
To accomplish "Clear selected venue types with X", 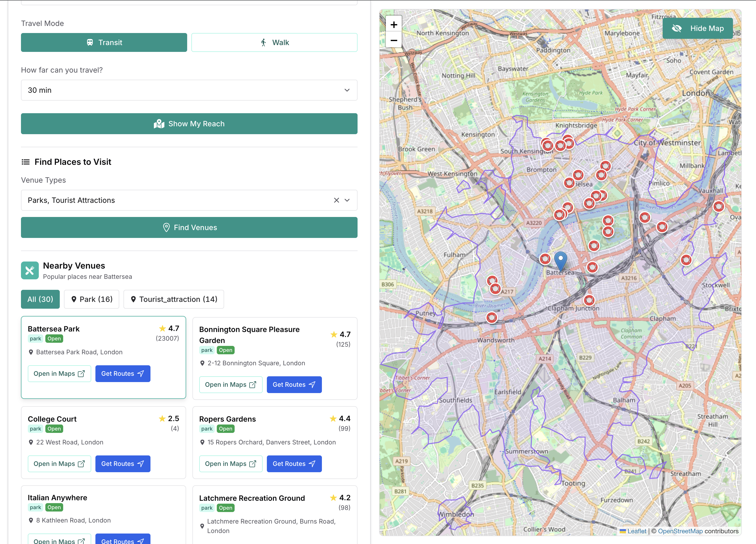I will coord(336,200).
